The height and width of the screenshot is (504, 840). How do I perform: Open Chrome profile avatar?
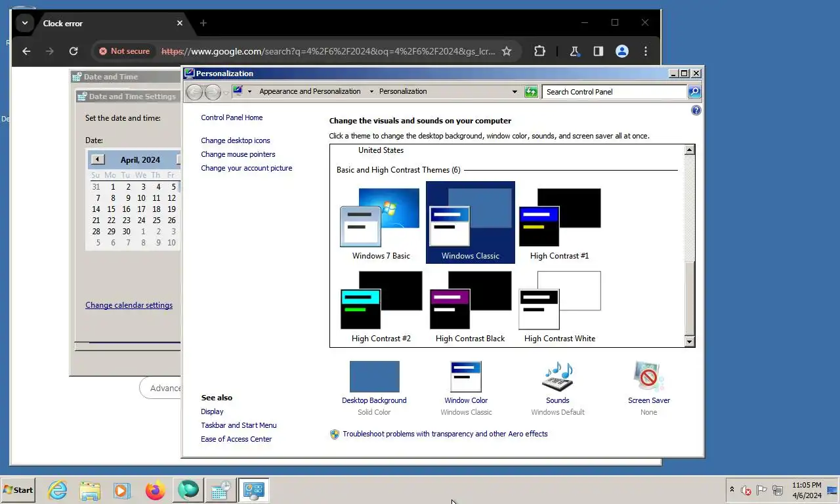coord(621,51)
